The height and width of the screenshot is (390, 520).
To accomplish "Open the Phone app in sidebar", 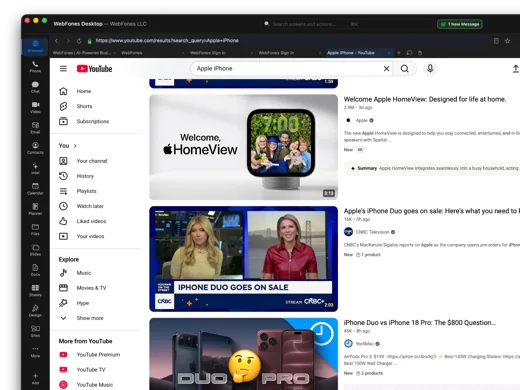I will pos(35,67).
